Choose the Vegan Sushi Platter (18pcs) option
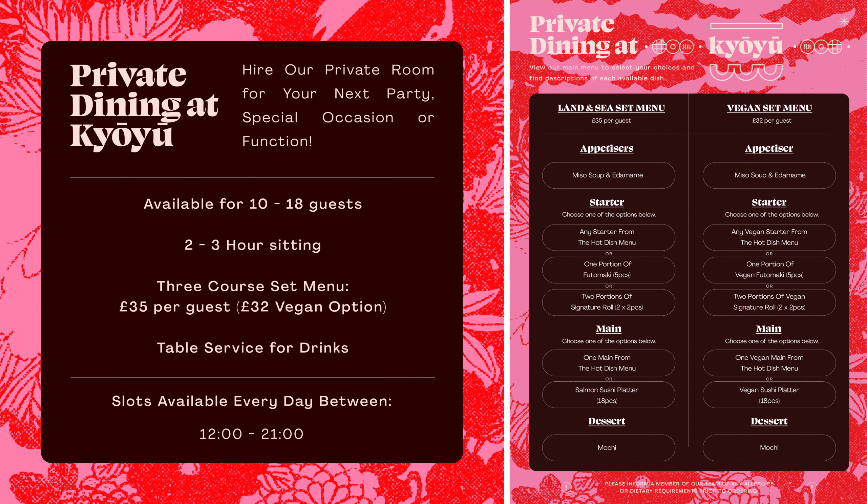Screen dimensions: 867x504 769,395
